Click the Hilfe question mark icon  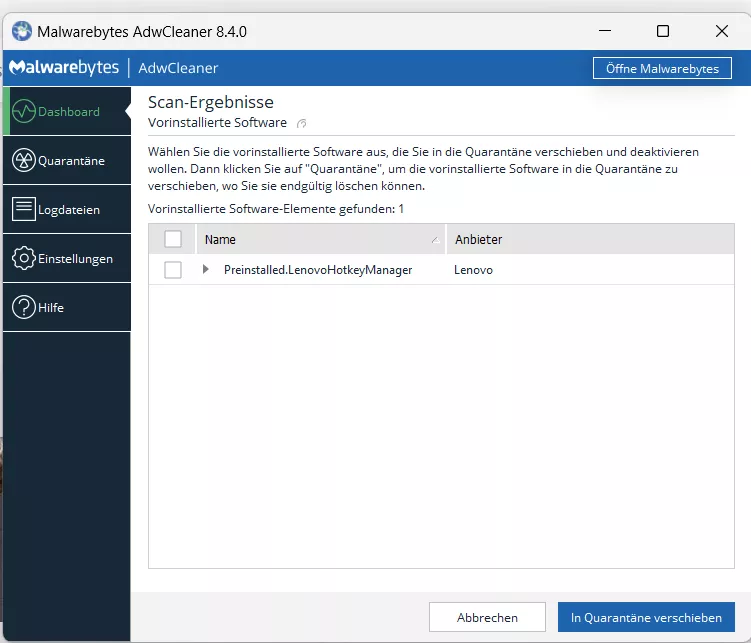[24, 307]
